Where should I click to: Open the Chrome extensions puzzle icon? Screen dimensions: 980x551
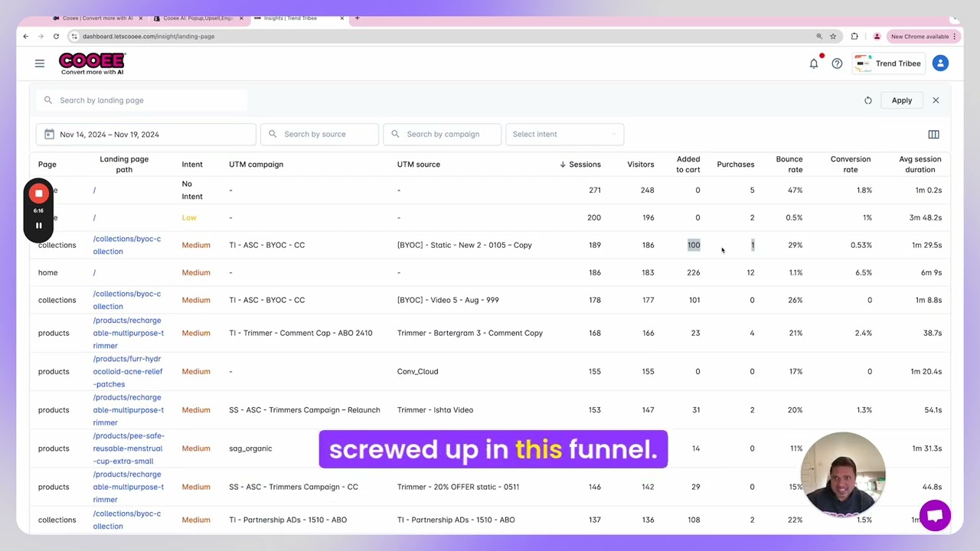point(854,36)
